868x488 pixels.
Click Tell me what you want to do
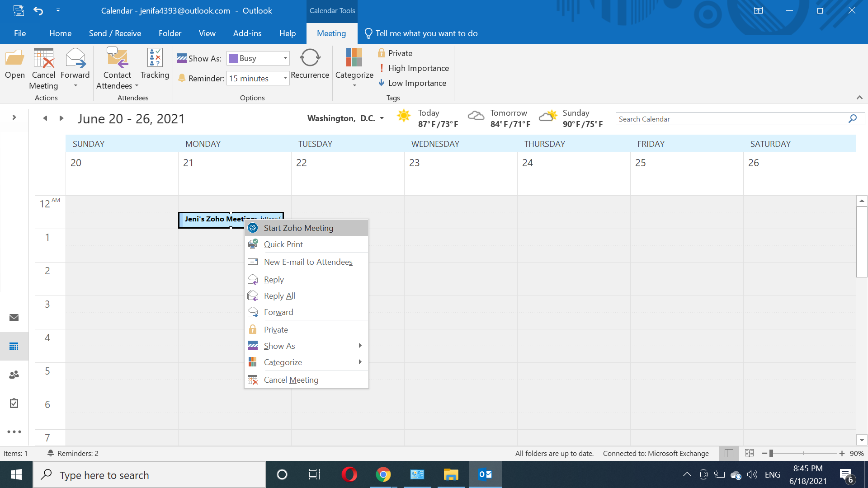tap(426, 33)
